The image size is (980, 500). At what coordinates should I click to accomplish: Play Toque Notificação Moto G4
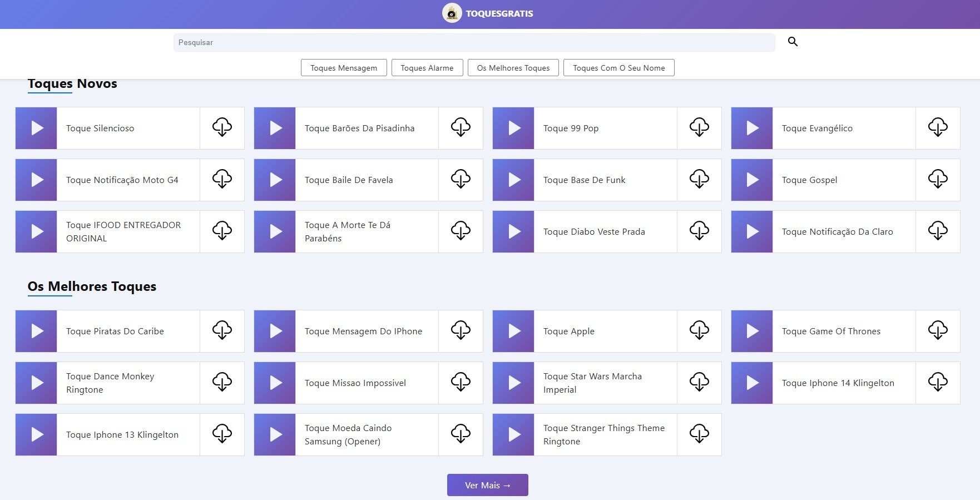36,180
